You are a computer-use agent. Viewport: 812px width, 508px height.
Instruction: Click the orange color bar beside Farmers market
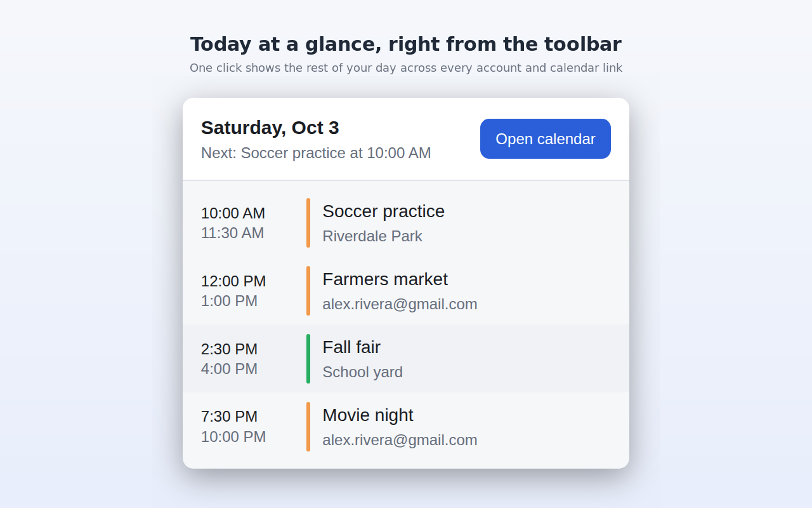[x=308, y=291]
